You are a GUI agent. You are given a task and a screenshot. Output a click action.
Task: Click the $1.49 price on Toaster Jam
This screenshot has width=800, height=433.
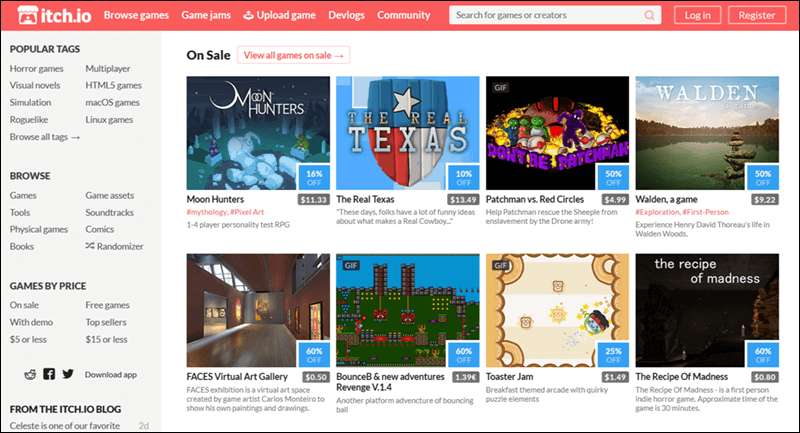click(x=615, y=377)
